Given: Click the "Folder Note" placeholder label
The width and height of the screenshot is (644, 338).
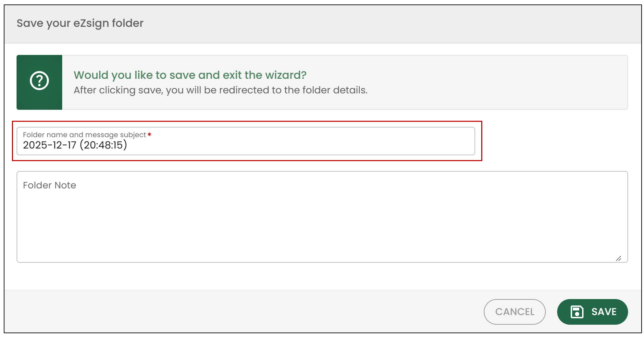Looking at the screenshot, I should pyautogui.click(x=50, y=185).
